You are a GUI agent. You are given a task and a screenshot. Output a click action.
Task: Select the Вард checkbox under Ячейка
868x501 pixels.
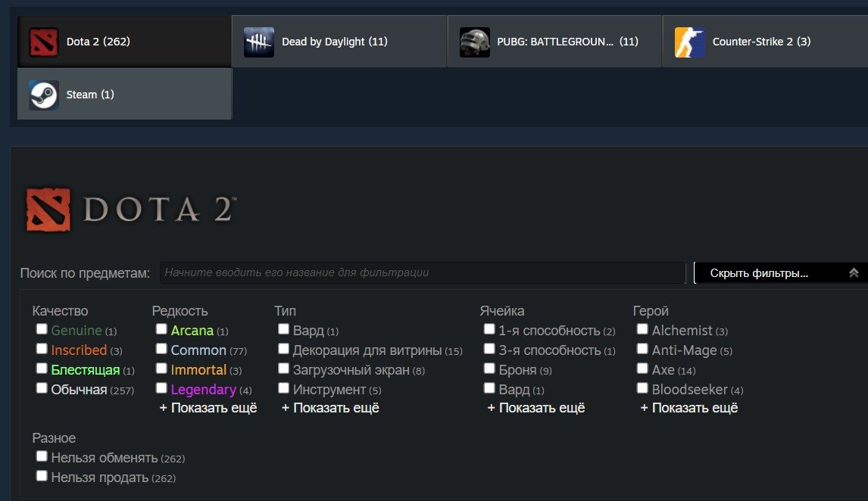click(x=489, y=388)
